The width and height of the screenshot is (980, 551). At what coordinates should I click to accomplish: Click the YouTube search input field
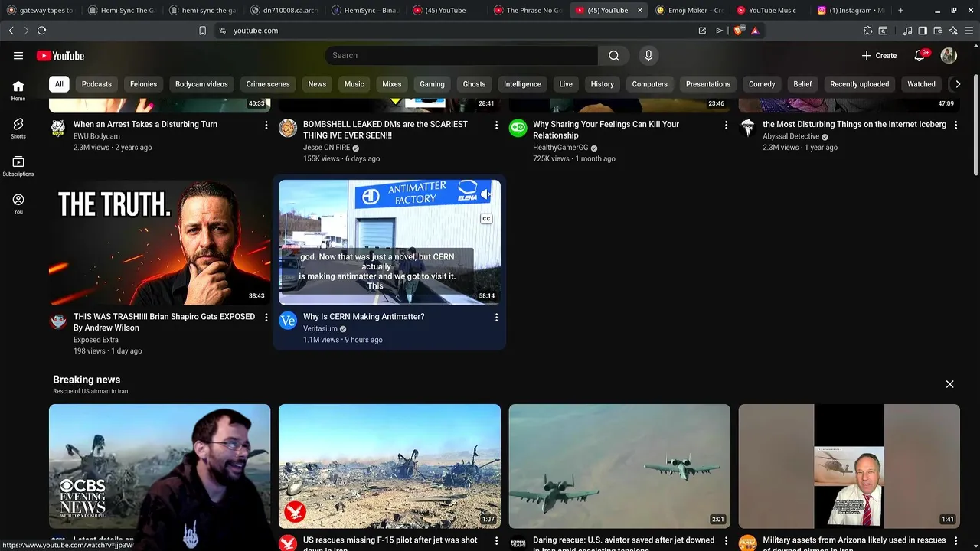click(462, 55)
